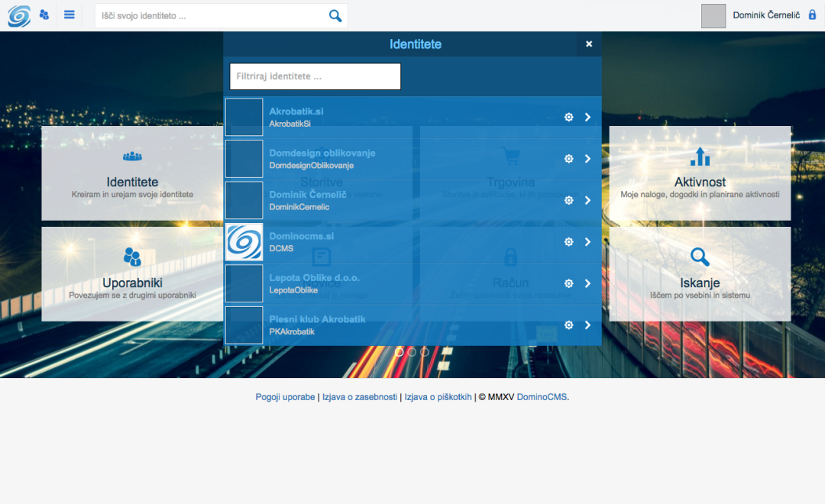
Task: Open settings gear for Domdesign oblikovanje
Action: click(568, 159)
